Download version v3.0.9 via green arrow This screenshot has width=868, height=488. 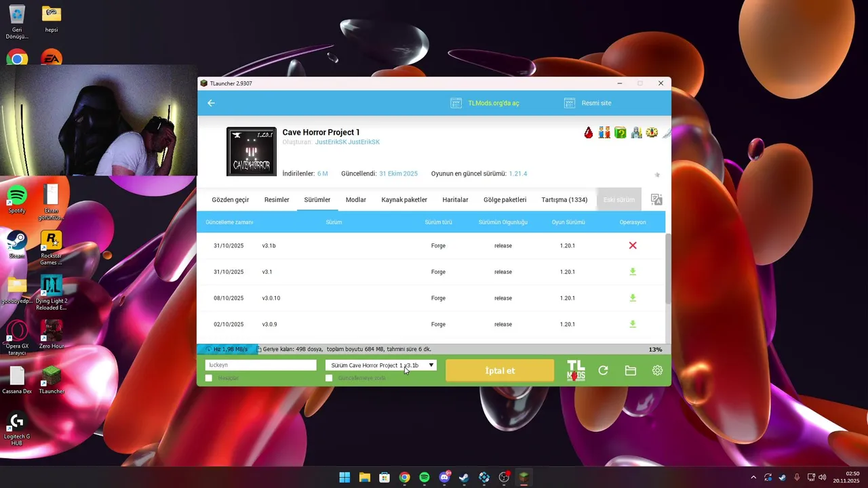[633, 324]
